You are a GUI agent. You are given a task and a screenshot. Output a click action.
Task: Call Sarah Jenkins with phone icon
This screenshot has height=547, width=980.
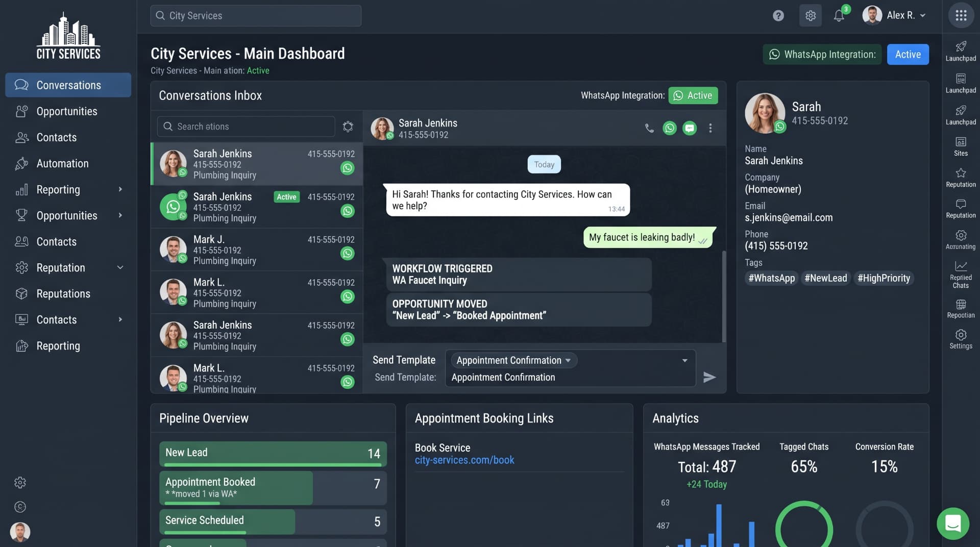[649, 128]
